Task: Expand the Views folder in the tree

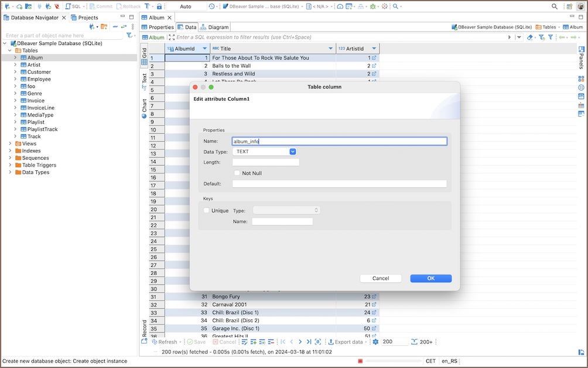Action: (x=10, y=143)
